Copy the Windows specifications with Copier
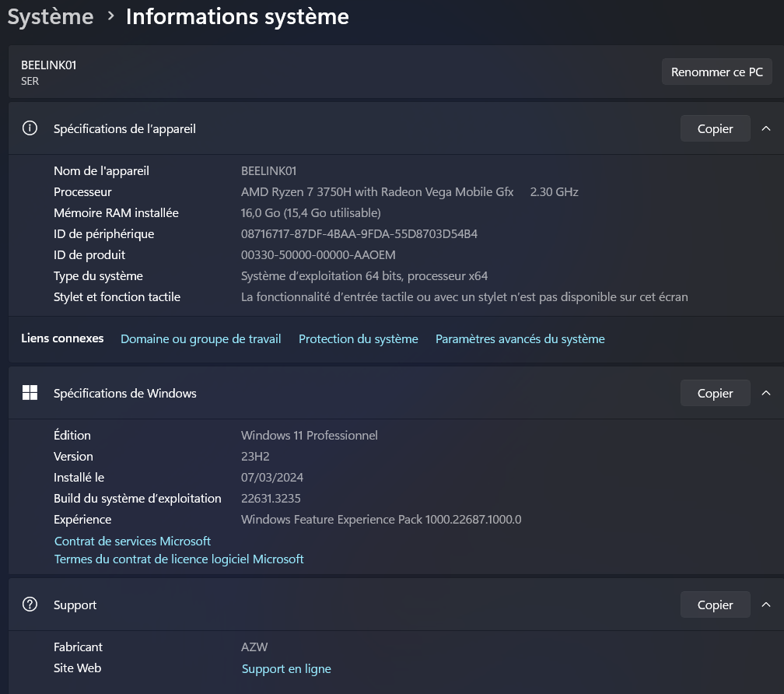 (715, 393)
